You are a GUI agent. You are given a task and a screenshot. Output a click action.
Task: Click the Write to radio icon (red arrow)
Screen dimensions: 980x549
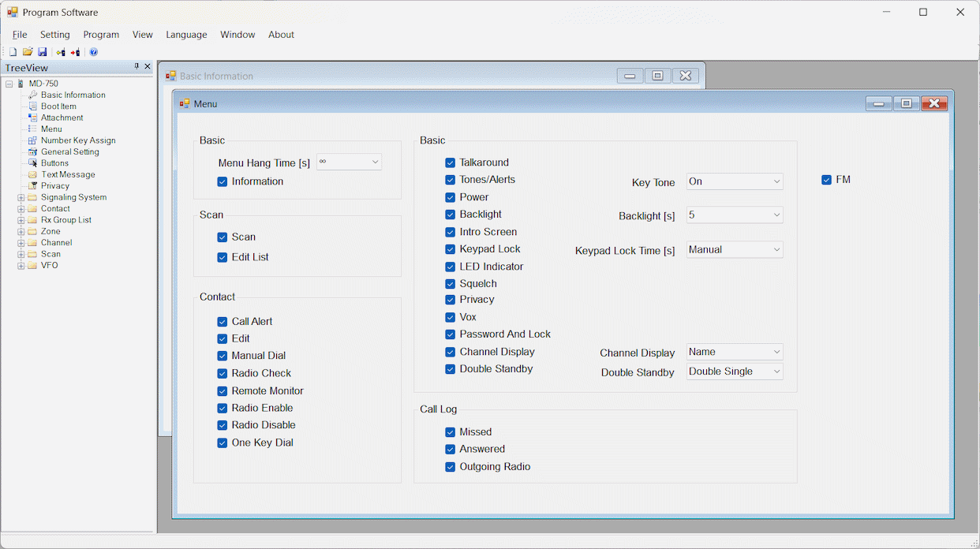[75, 52]
